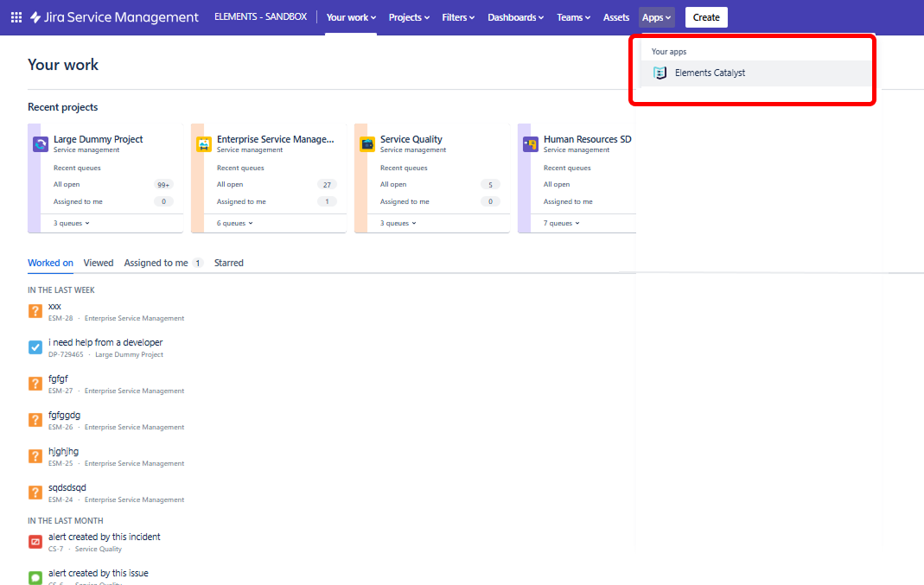This screenshot has width=924, height=585.
Task: Click the question-mark icon beside ESM-24
Action: pyautogui.click(x=35, y=493)
